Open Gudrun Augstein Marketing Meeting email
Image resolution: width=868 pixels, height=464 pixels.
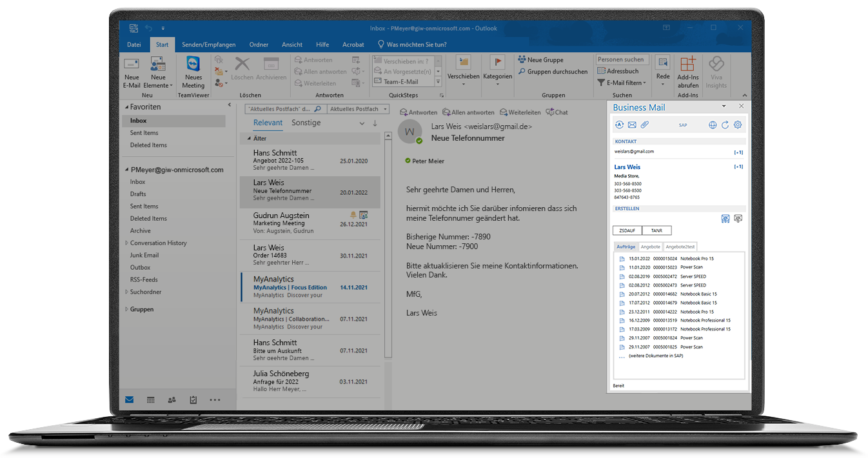(310, 223)
